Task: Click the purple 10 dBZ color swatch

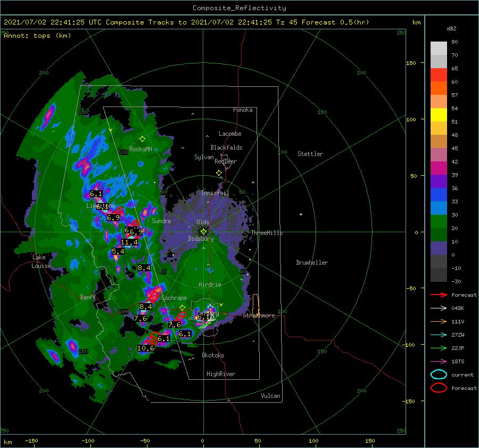Action: point(439,248)
